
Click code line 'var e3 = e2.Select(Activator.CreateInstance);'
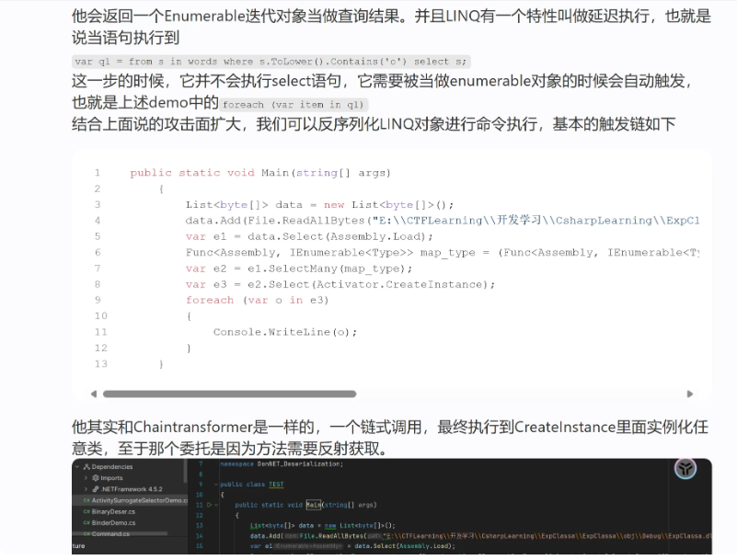tap(340, 284)
